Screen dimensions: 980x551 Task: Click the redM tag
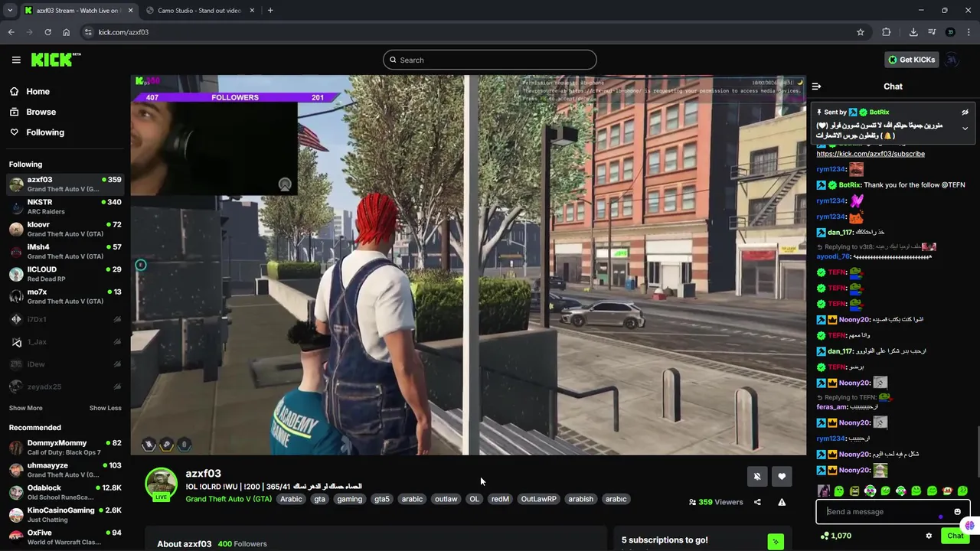500,499
